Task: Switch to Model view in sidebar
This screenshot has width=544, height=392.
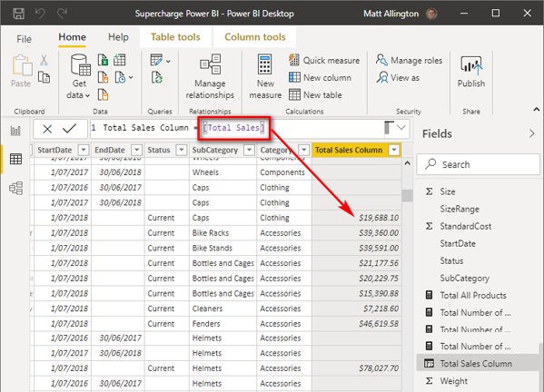Action: click(16, 188)
